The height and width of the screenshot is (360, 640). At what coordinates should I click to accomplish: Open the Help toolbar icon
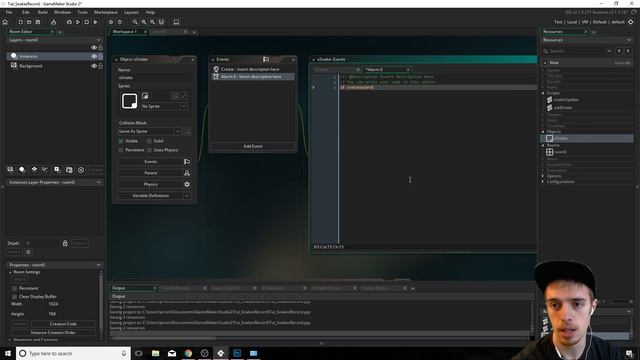point(120,22)
